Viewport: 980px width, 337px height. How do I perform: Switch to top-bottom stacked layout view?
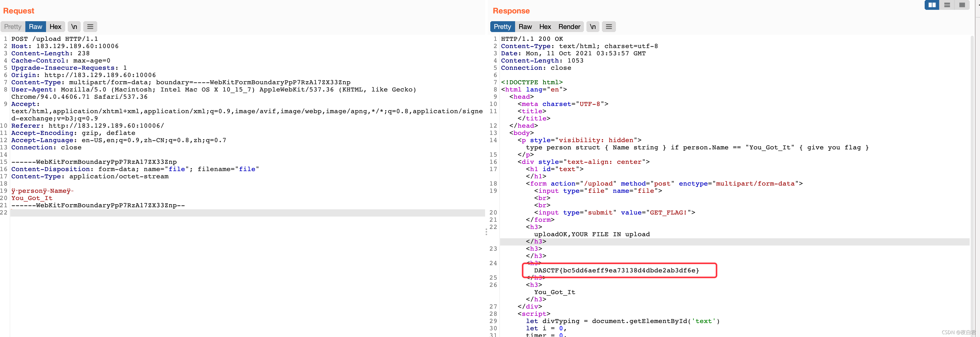(947, 5)
